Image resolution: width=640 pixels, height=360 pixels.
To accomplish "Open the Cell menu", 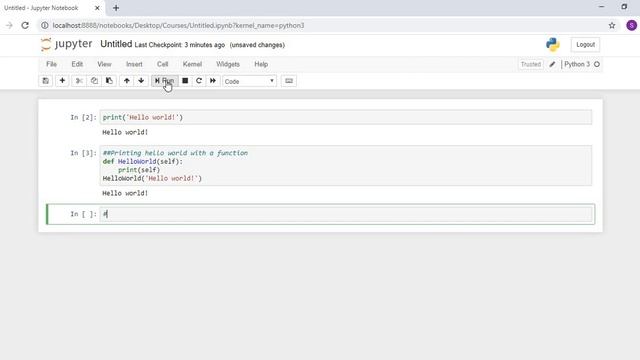I will point(162,64).
